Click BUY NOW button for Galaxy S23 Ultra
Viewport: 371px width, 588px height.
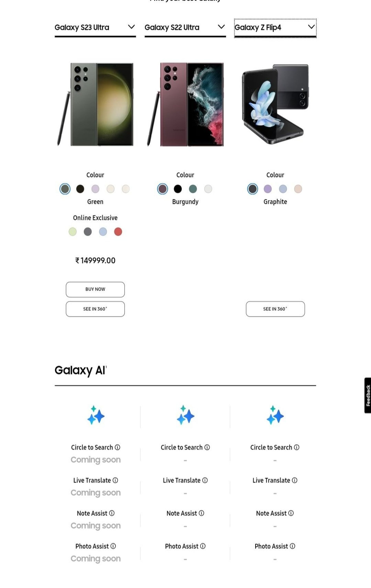pos(95,289)
